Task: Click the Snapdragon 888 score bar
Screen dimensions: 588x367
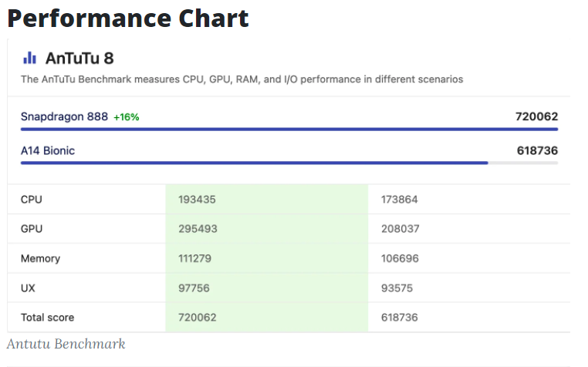Action: 289,130
